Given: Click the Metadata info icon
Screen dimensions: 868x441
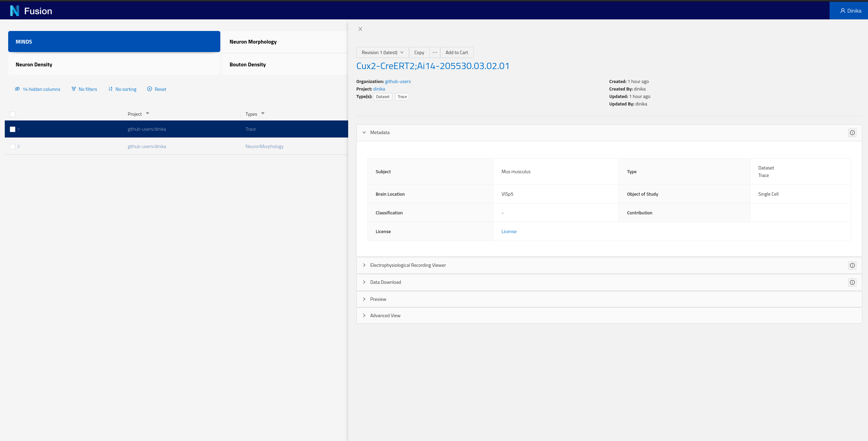Looking at the screenshot, I should pos(852,133).
